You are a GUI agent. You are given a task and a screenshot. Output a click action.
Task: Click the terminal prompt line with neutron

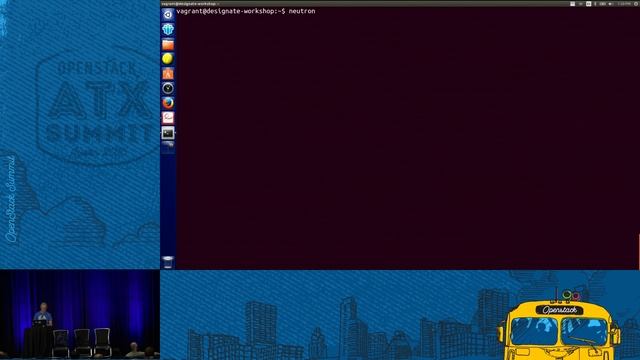(x=246, y=11)
